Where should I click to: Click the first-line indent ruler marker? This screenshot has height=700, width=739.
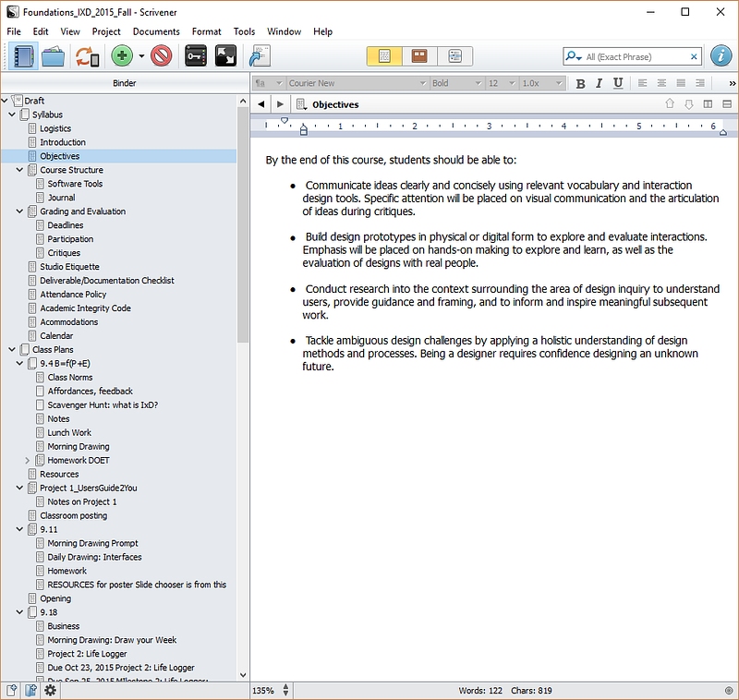coord(285,121)
